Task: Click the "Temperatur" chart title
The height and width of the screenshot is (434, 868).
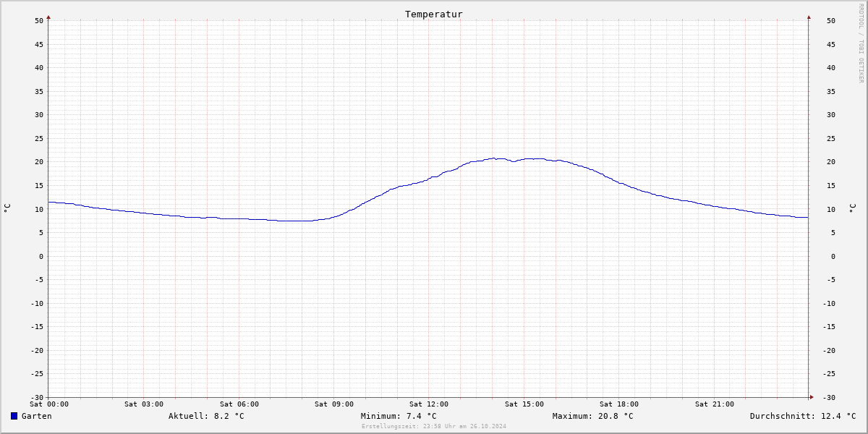Action: click(434, 14)
